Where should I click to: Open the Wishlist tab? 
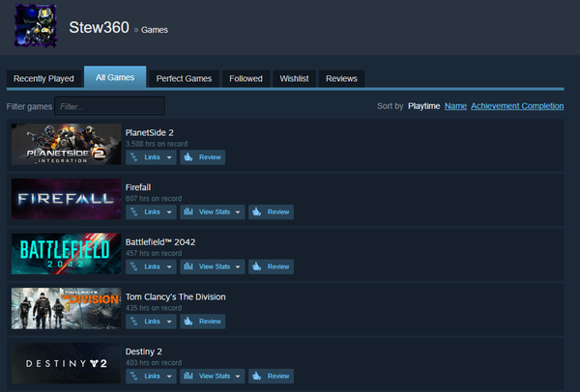[x=294, y=79]
